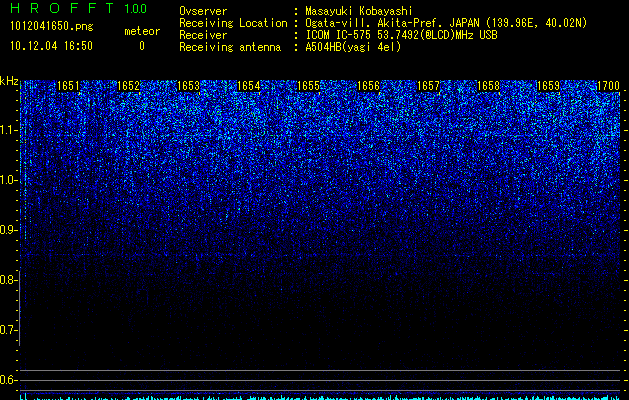Click the 1700 time marker
Image resolution: width=629 pixels, height=400 pixels.
tap(608, 86)
